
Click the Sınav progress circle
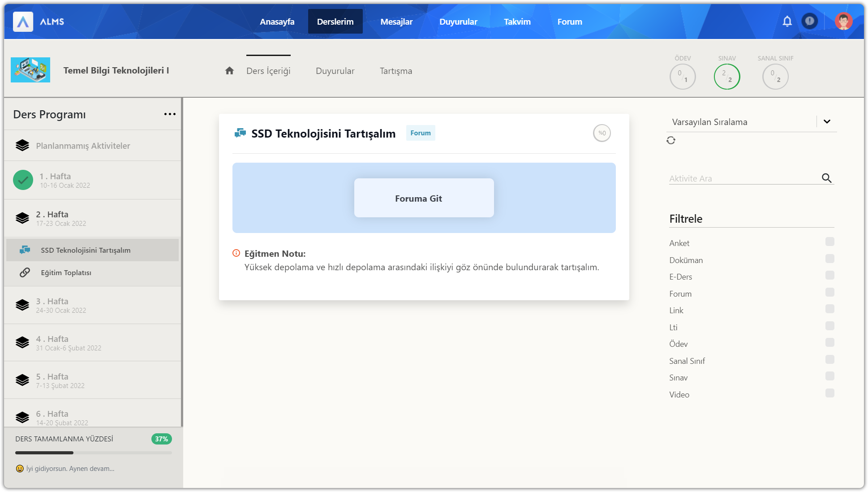tap(726, 77)
